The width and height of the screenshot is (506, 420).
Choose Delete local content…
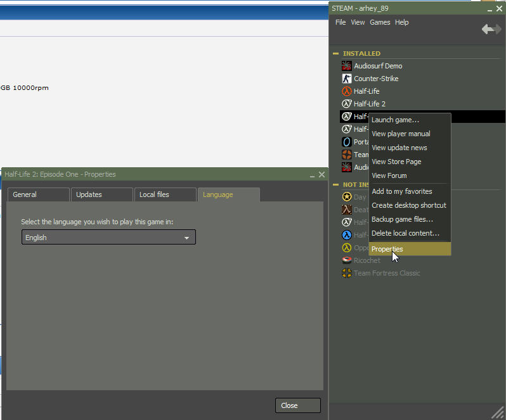tap(410, 233)
